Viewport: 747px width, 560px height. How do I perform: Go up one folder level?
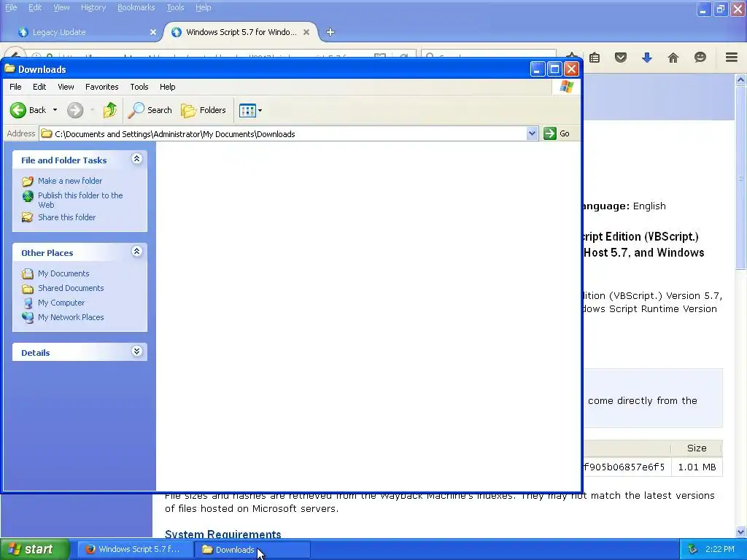click(110, 110)
